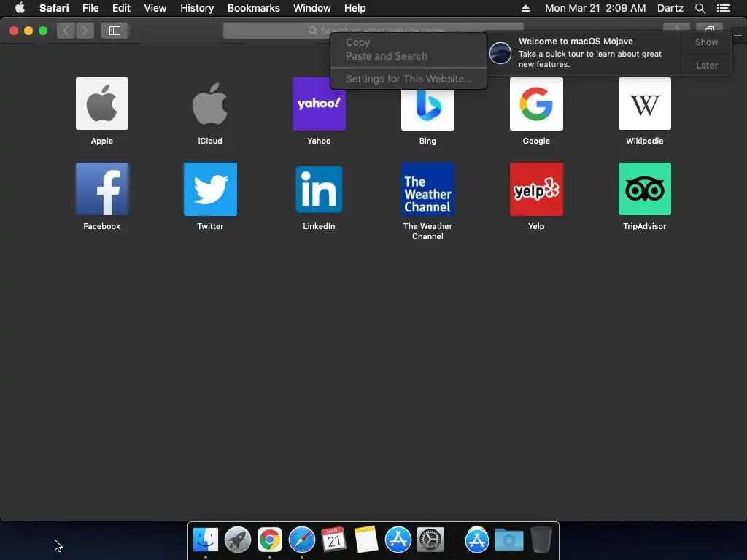The width and height of the screenshot is (747, 560).
Task: Click Show on the Mojave notification
Action: [706, 42]
